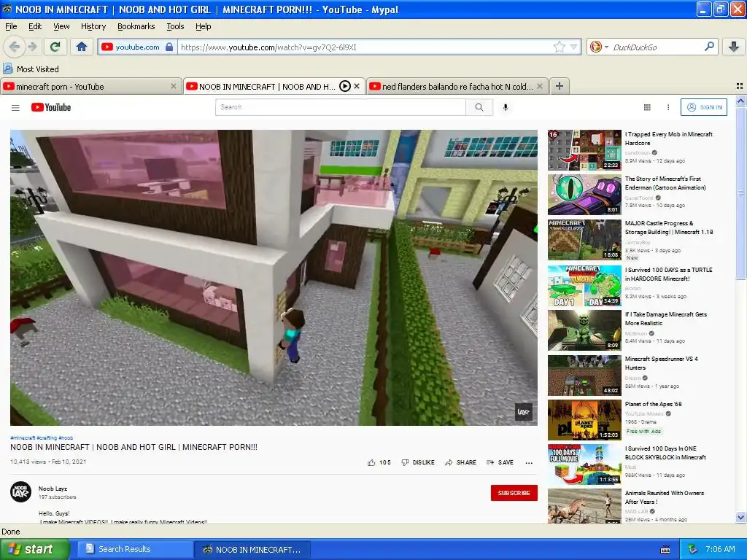
Task: Click the address bar URL field
Action: 365,47
